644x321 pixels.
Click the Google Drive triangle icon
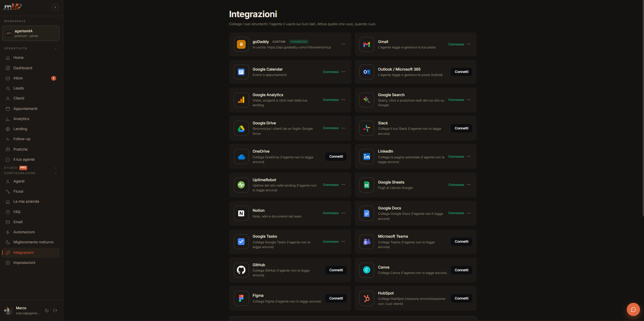(241, 128)
